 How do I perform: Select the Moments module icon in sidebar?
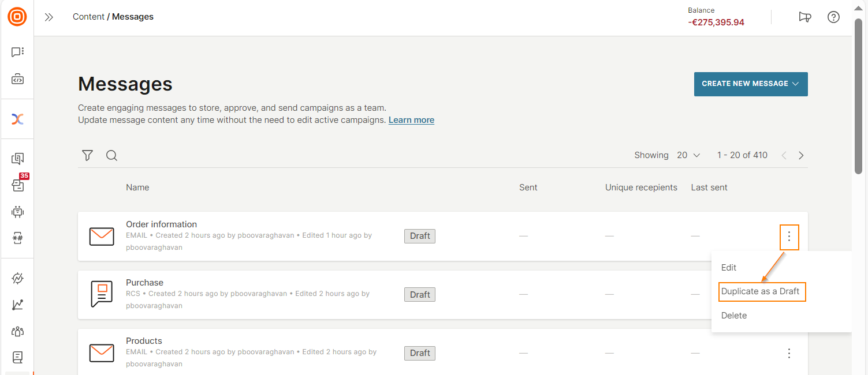17,119
